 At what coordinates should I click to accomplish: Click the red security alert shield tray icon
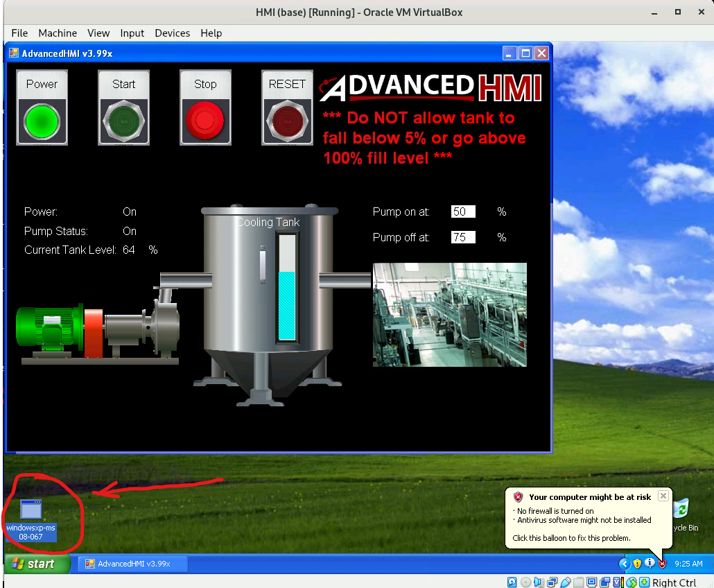662,564
